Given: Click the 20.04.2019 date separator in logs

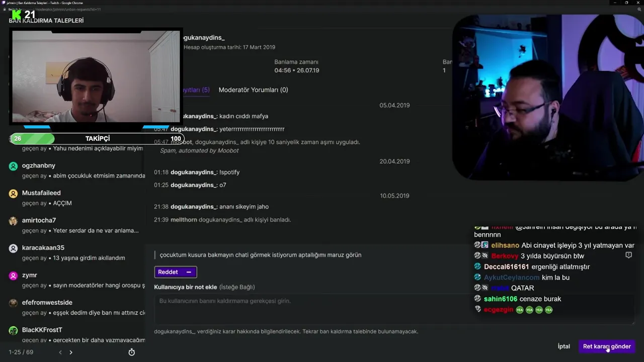Looking at the screenshot, I should pos(394,161).
